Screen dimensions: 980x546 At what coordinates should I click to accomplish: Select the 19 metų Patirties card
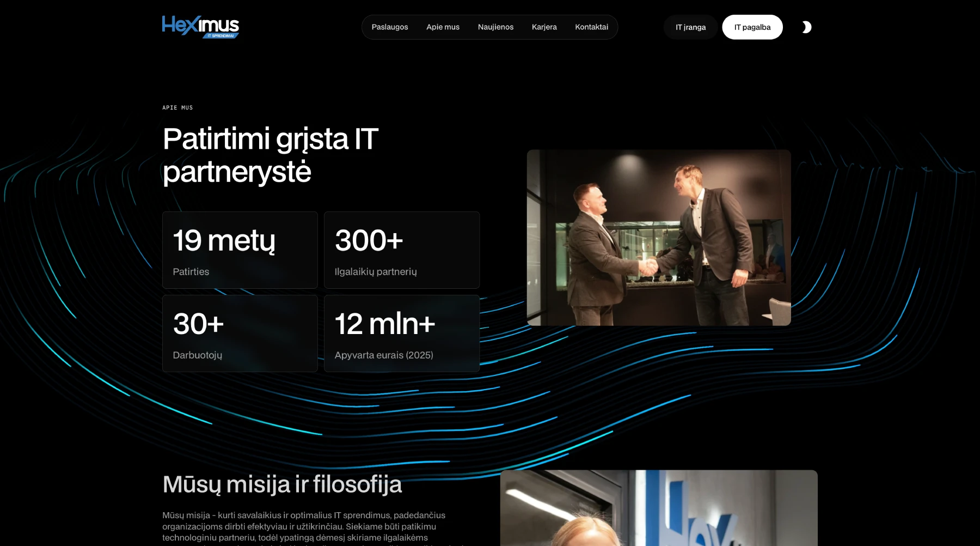(x=240, y=250)
